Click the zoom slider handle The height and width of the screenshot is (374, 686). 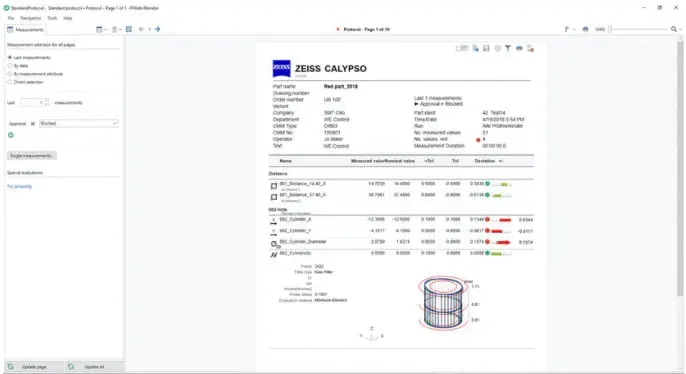point(610,29)
